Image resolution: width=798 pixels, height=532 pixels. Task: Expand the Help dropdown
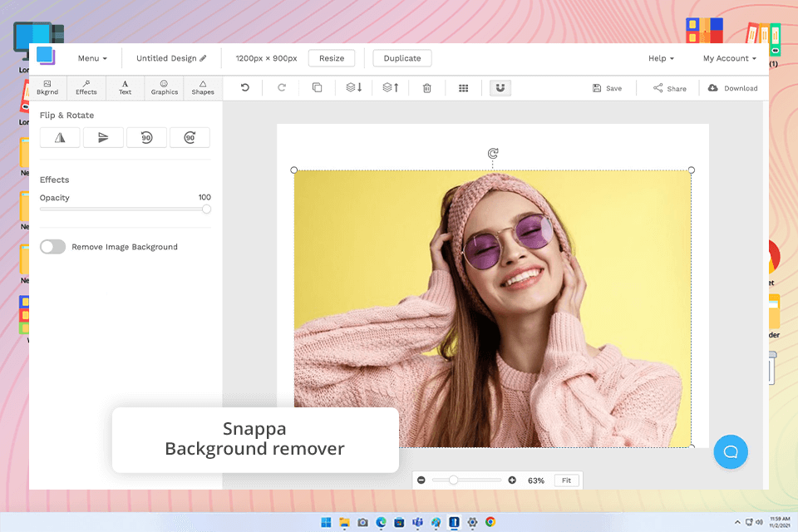point(661,58)
